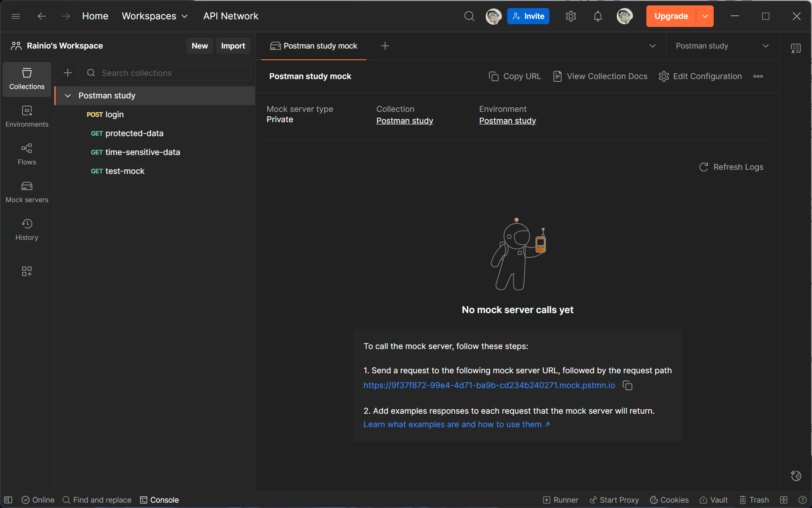Click the Upgrade button
Screen dimensions: 812x508
point(671,16)
